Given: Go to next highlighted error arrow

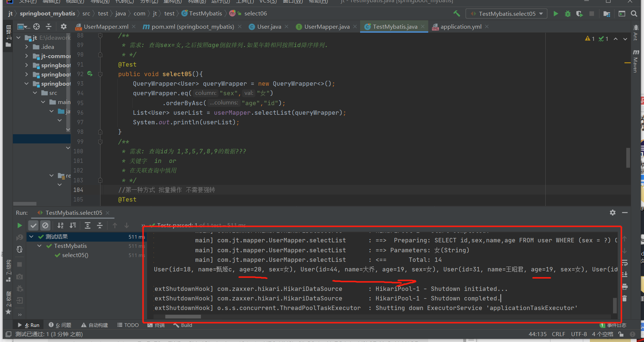Looking at the screenshot, I should coord(625,39).
